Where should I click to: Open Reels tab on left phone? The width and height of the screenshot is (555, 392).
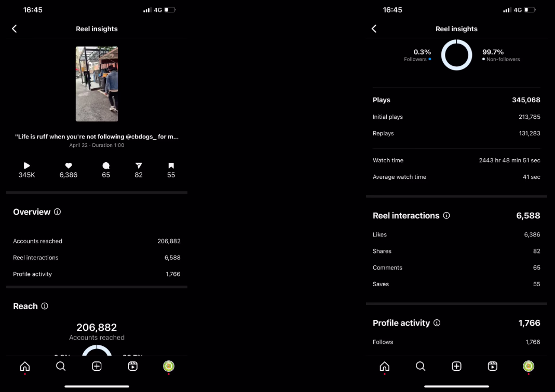pyautogui.click(x=133, y=366)
